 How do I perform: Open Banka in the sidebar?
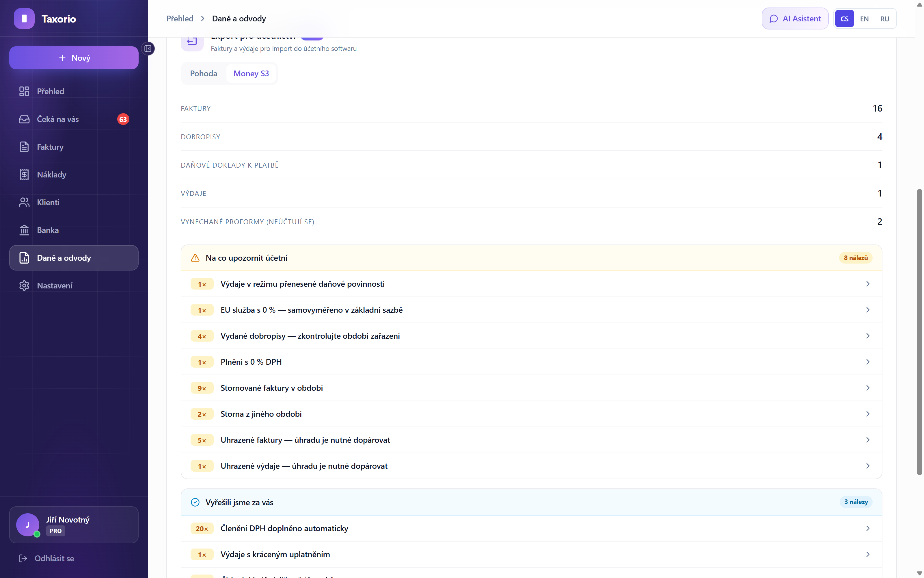74,230
